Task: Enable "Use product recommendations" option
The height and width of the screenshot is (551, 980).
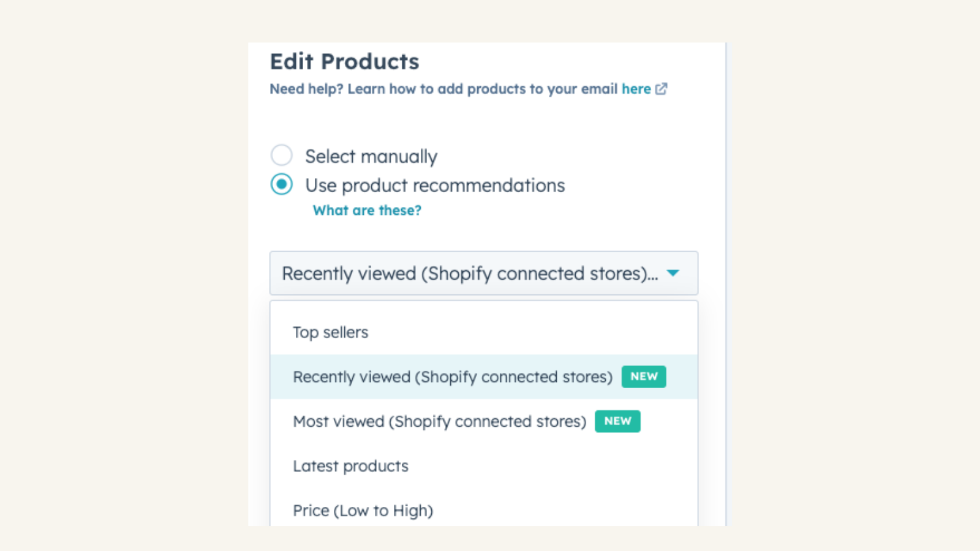Action: pyautogui.click(x=281, y=184)
